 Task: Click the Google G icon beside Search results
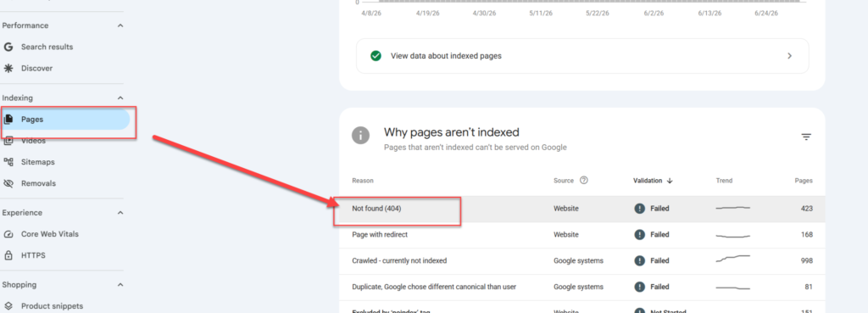pos(8,48)
